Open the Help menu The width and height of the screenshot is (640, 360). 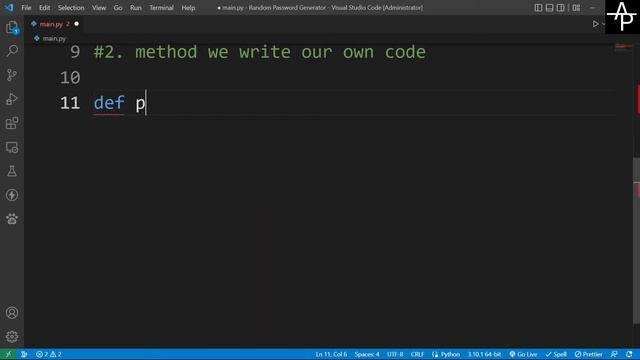point(188,8)
